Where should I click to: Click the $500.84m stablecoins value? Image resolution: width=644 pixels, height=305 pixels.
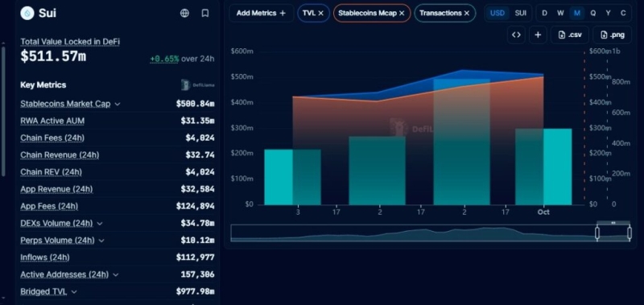[195, 104]
